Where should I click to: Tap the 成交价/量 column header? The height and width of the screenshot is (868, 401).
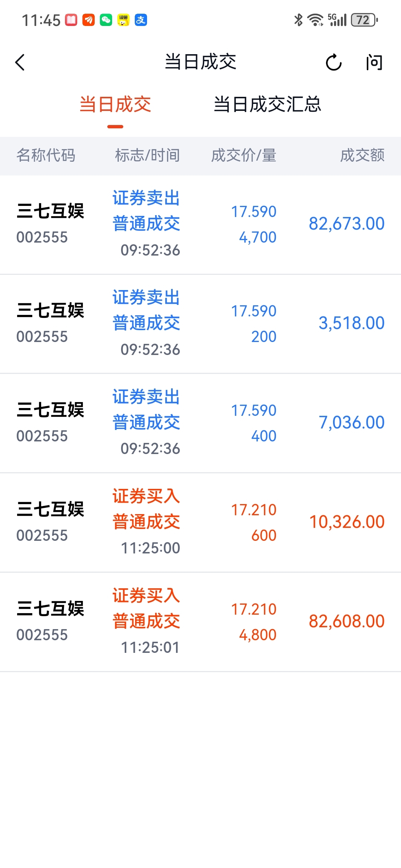pyautogui.click(x=244, y=155)
